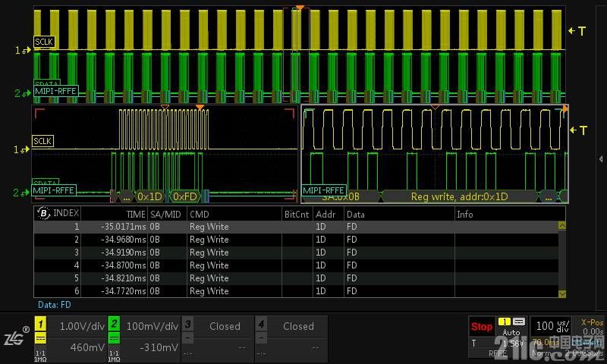
Task: Select row with time -34.7720ms
Action: [296, 291]
